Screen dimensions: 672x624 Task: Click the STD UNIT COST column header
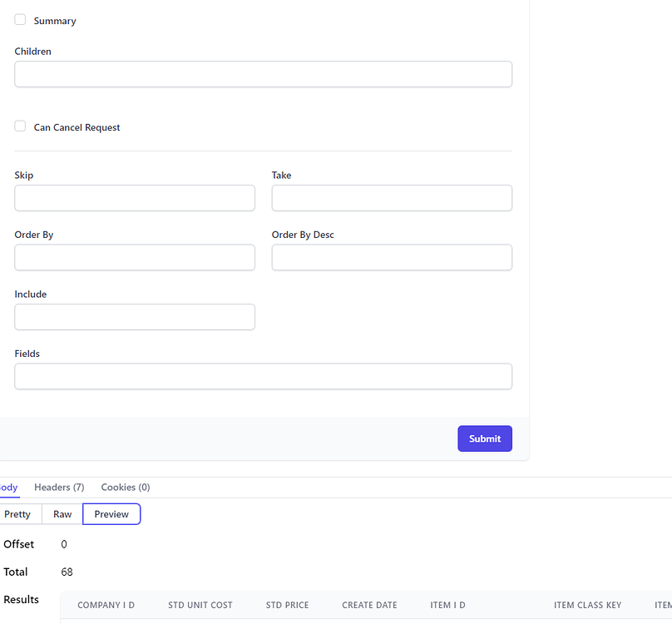[x=200, y=605]
